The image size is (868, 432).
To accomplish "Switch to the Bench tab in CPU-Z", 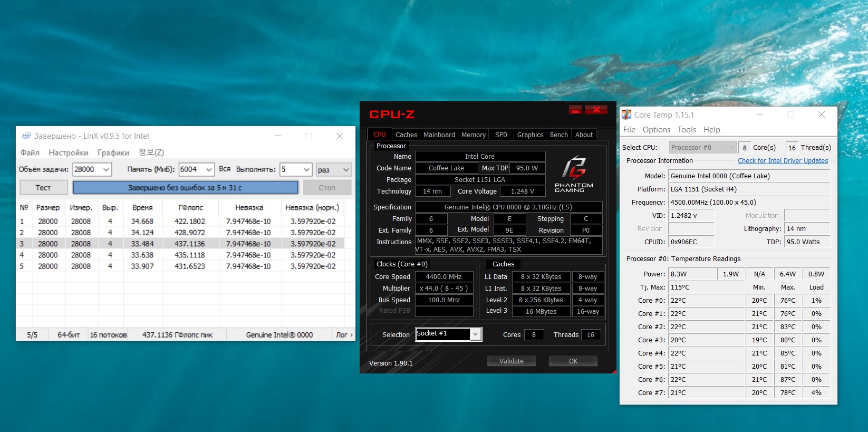I will [559, 135].
